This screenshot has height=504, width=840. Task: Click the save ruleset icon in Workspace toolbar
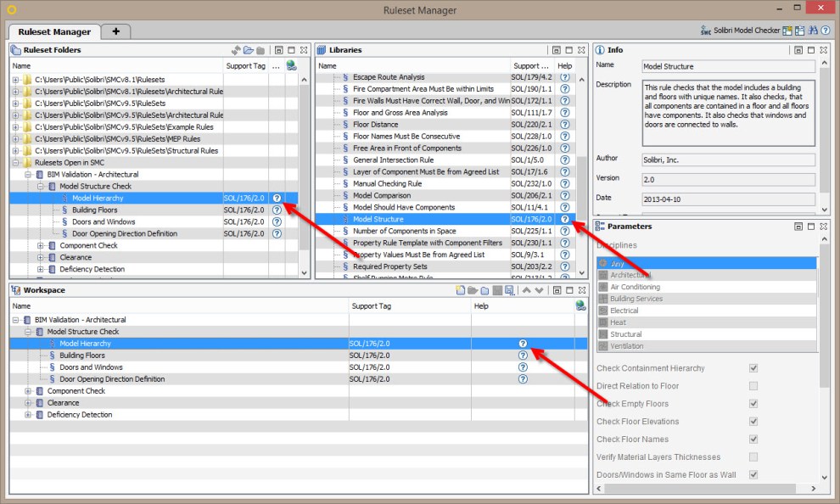508,290
